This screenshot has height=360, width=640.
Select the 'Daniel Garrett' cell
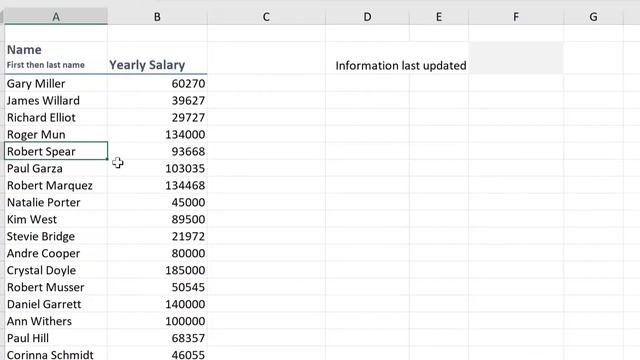pos(56,304)
